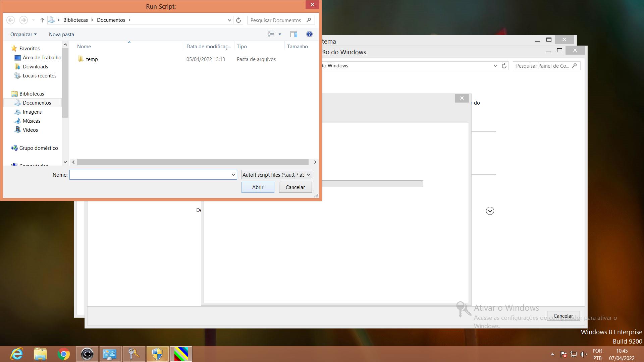Viewport: 644px width, 362px height.
Task: Select Downloads in the navigation pane
Action: point(35,66)
